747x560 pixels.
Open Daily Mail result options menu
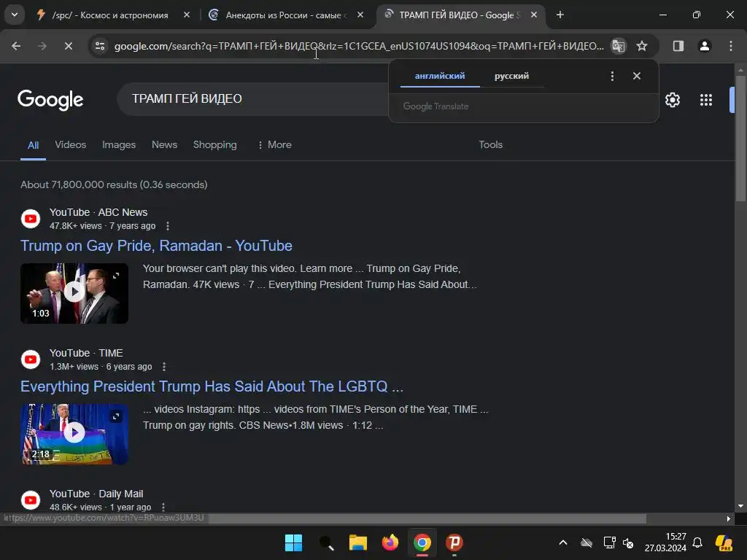(163, 507)
